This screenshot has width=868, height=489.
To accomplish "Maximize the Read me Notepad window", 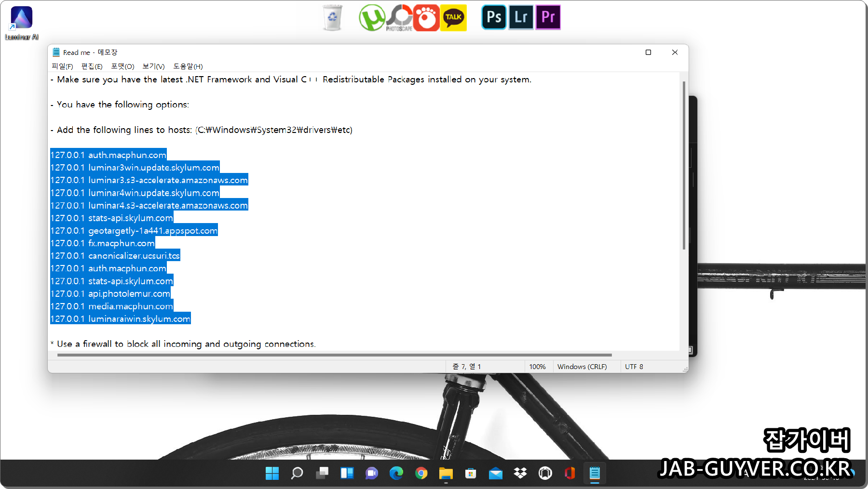I will [x=648, y=52].
